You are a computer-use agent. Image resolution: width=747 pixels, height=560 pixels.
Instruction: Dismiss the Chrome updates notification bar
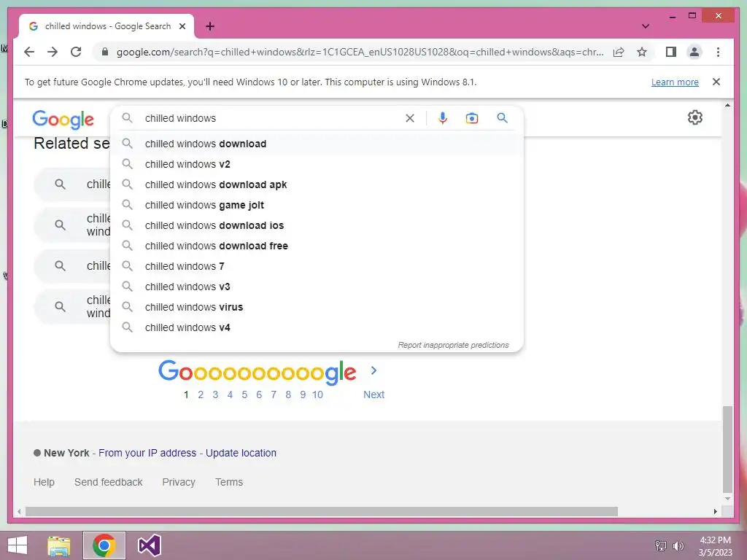(716, 82)
